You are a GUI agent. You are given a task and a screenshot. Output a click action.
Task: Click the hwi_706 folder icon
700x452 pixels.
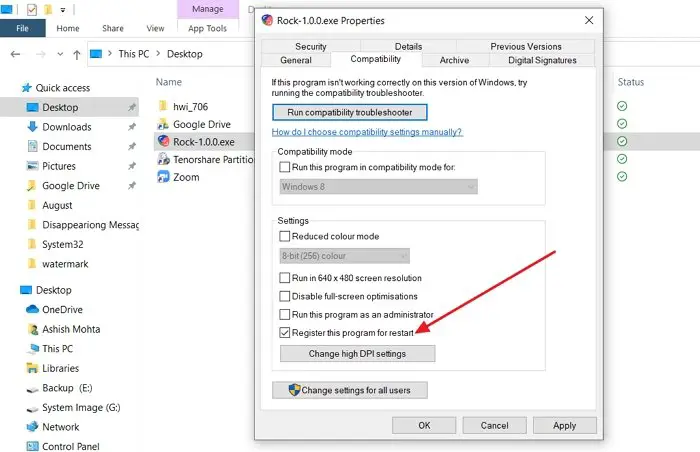pyautogui.click(x=163, y=106)
